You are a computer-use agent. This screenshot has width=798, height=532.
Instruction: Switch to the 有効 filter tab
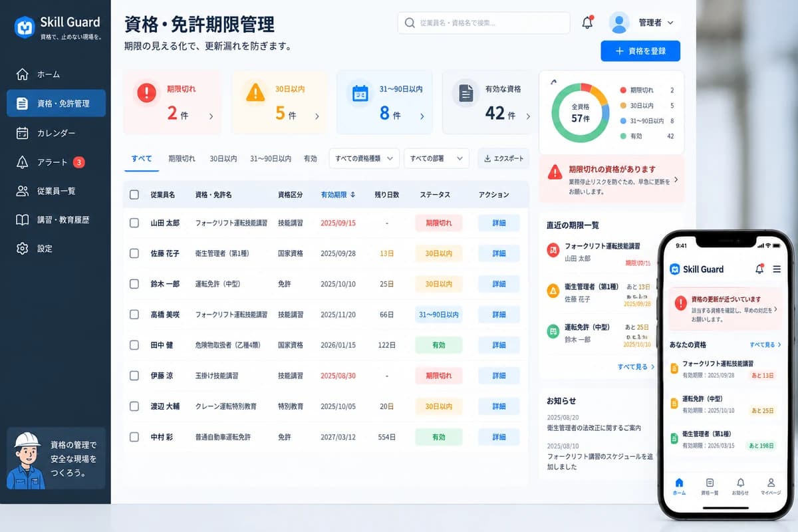311,158
